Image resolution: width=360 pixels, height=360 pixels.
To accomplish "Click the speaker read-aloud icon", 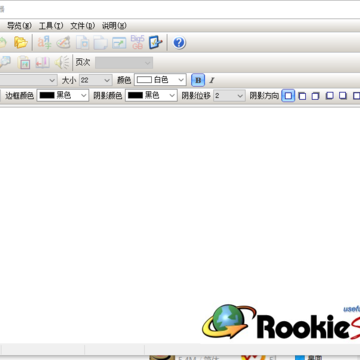I will tap(62, 62).
